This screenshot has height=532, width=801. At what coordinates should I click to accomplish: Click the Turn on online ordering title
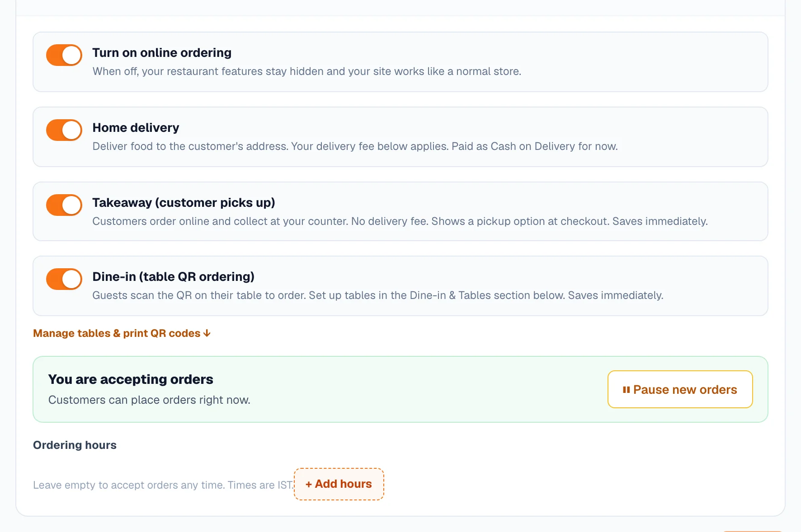[x=162, y=53]
